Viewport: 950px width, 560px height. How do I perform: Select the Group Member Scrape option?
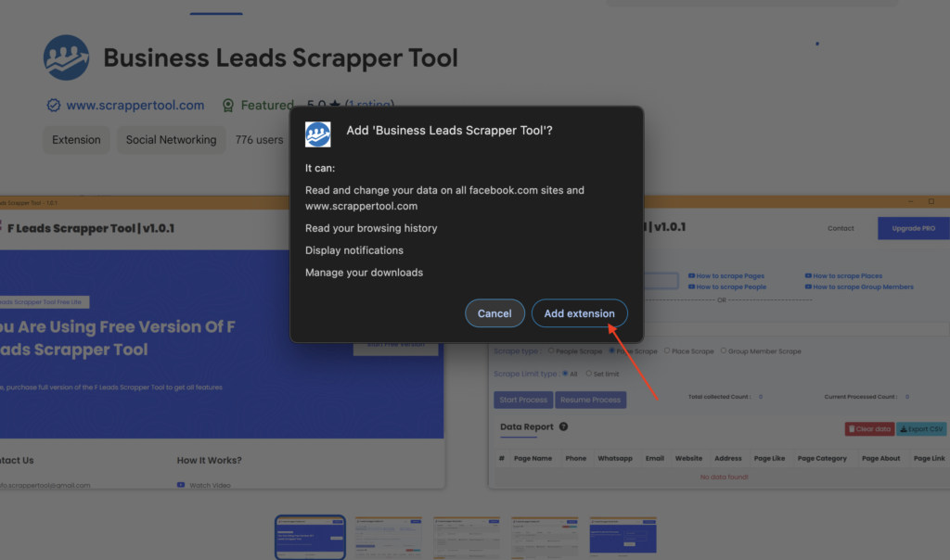(x=723, y=350)
